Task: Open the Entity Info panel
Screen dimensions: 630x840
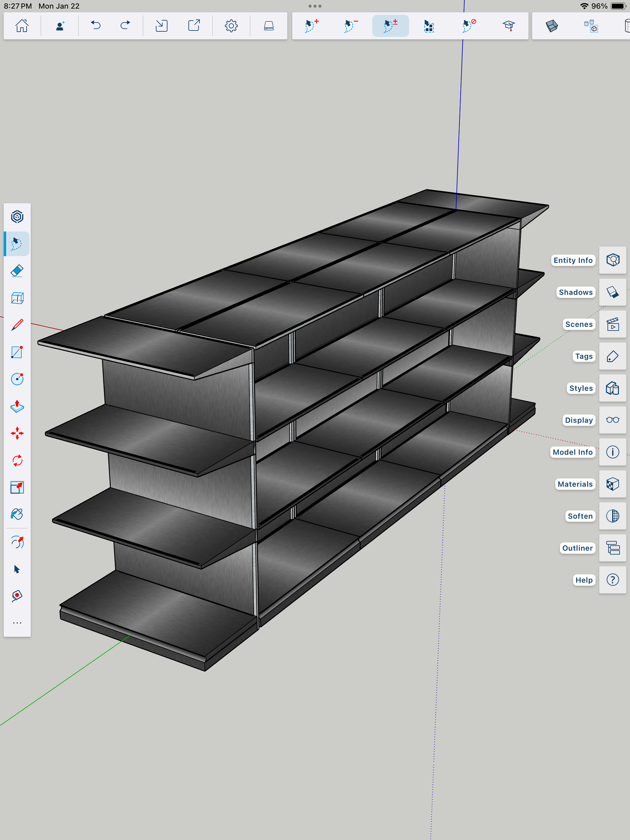Action: [x=612, y=260]
